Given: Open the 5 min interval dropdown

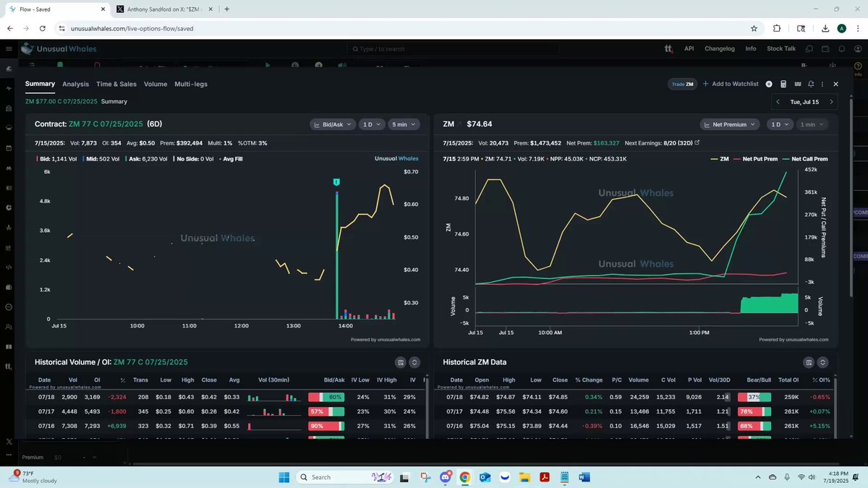Looking at the screenshot, I should 404,124.
